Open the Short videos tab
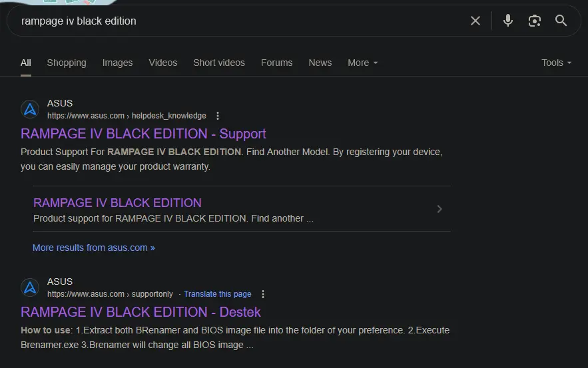The image size is (588, 368). coord(219,63)
